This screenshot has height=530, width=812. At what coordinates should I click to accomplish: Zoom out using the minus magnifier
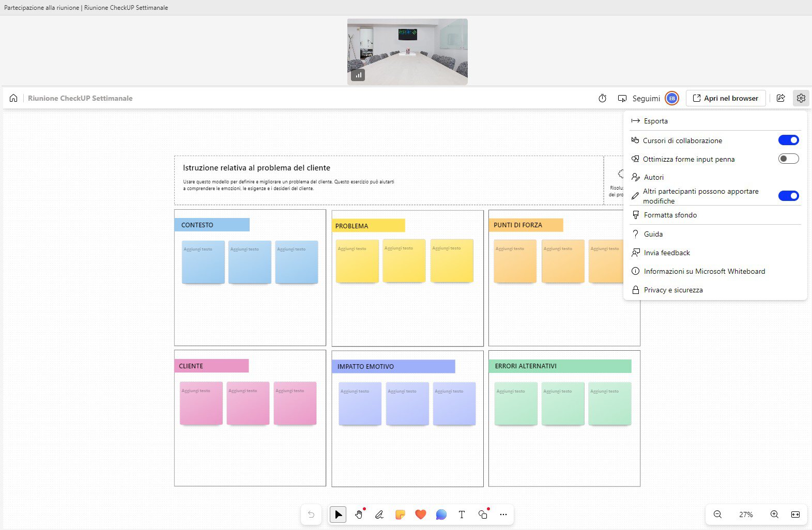coord(717,515)
